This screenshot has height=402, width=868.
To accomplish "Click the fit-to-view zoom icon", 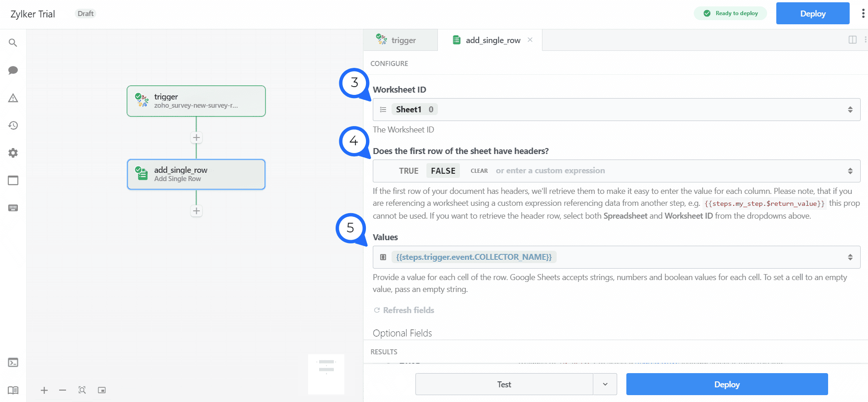I will (x=82, y=390).
